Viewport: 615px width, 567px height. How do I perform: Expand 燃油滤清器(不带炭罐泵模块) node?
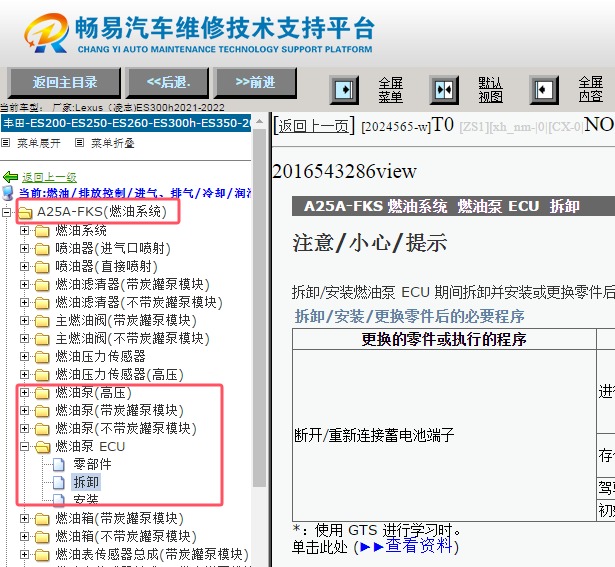(x=24, y=302)
